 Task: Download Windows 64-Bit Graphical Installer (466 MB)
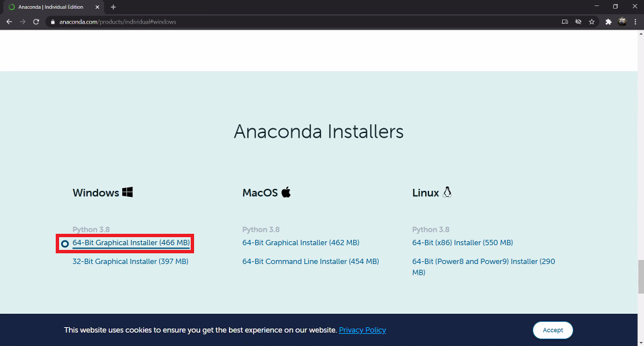[131, 243]
